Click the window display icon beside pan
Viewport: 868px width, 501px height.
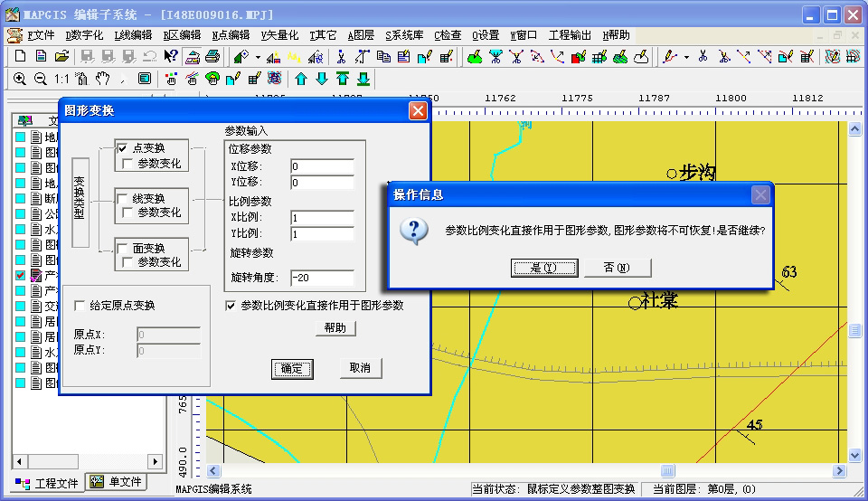click(145, 80)
